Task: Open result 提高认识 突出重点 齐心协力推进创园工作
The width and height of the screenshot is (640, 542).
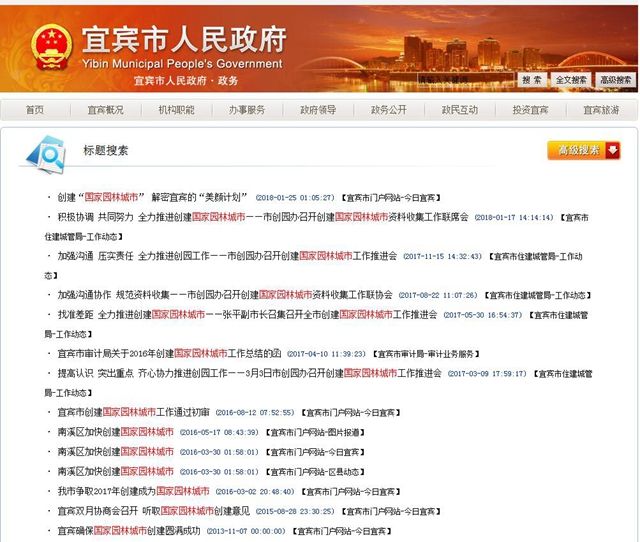Action: [x=249, y=373]
